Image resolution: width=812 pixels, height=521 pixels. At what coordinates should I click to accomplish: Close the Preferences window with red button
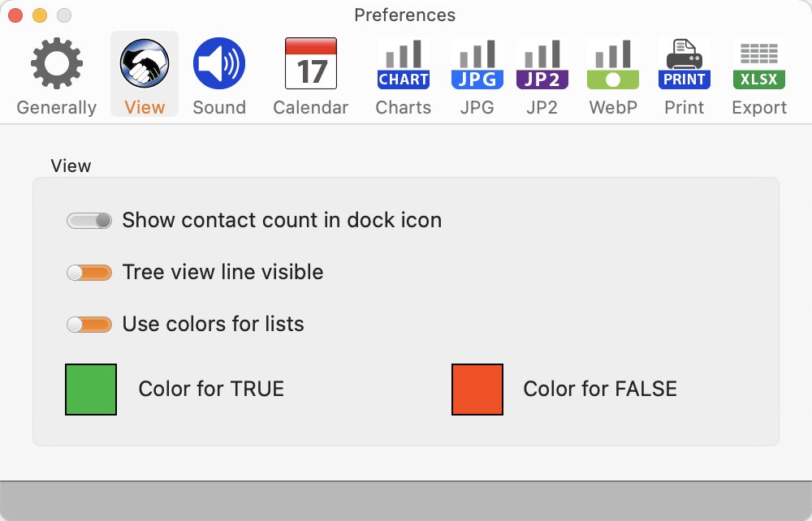pyautogui.click(x=15, y=15)
